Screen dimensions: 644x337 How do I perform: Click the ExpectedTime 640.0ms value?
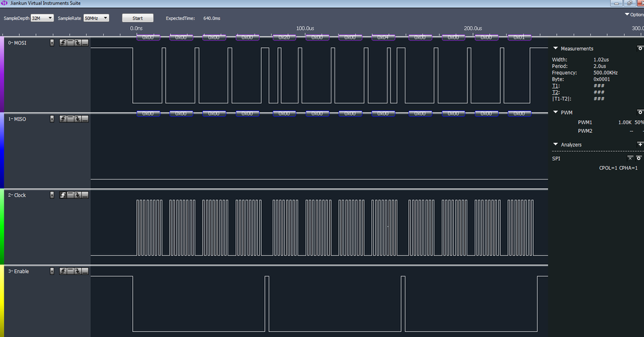pyautogui.click(x=211, y=18)
